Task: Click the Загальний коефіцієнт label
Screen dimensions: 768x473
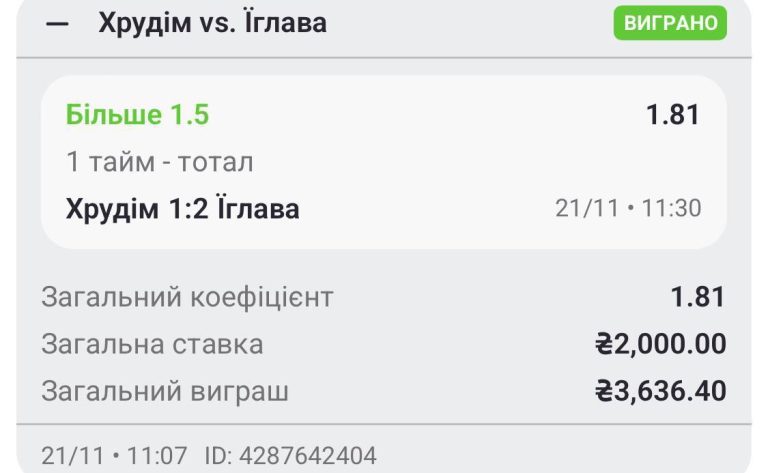Action: [187, 297]
